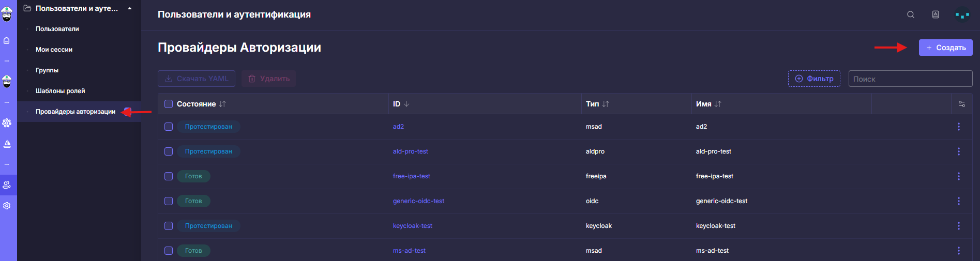
Task: Open the home icon in left rail
Action: tap(7, 40)
